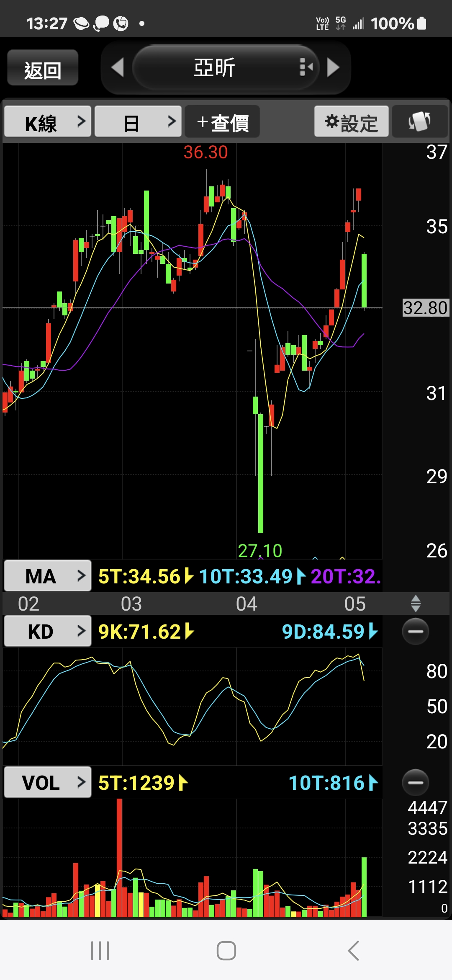Screen dimensions: 452x980
Task: Tap the up/down resize arrows on date bar
Action: [x=416, y=603]
